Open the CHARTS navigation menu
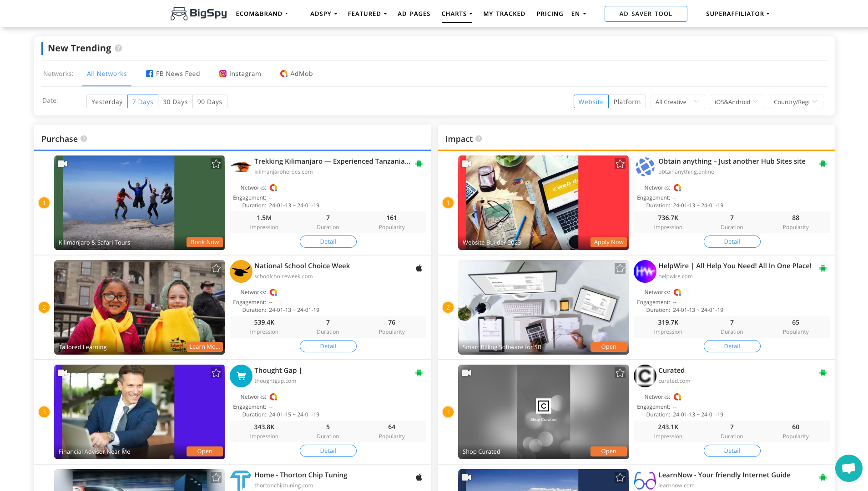This screenshot has height=491, width=868. pyautogui.click(x=457, y=14)
